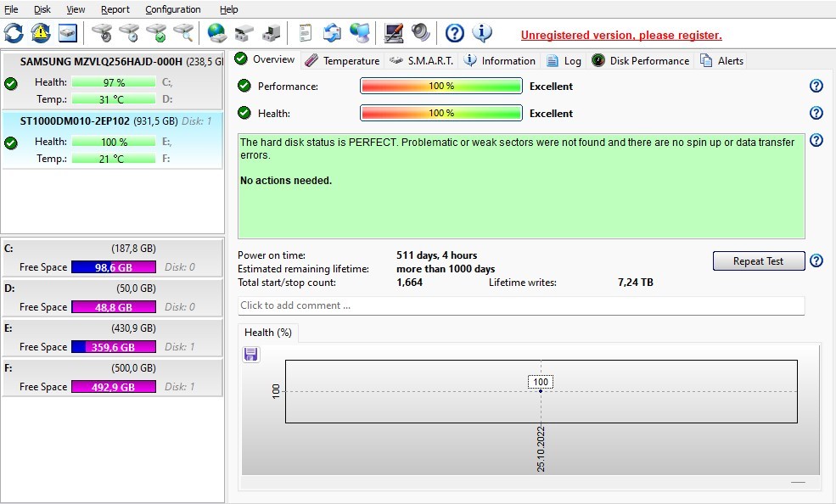Click the Lifetime writes 7,24 TB value

point(636,283)
